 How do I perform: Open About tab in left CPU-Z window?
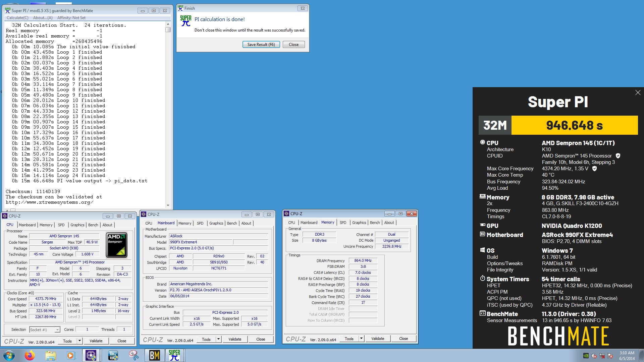point(107,225)
